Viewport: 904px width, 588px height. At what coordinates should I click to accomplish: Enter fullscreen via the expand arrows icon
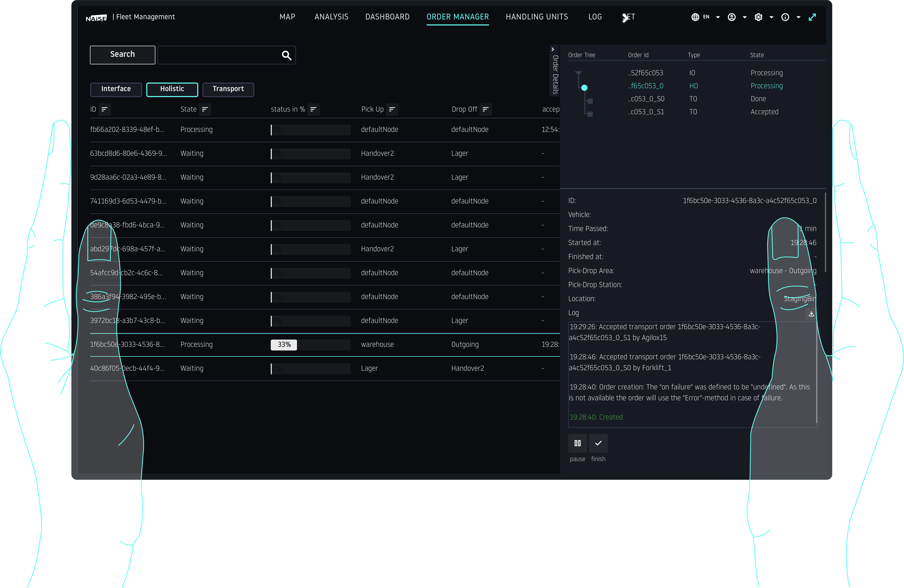[813, 17]
